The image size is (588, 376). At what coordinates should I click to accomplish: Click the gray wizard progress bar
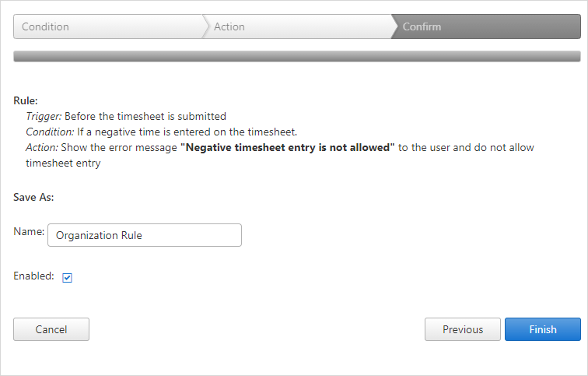point(297,56)
